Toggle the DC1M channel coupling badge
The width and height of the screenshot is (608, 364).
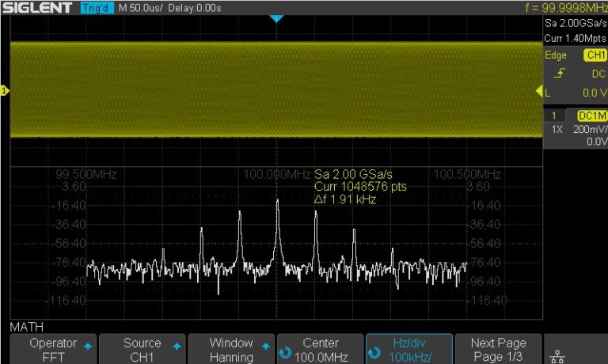point(592,116)
